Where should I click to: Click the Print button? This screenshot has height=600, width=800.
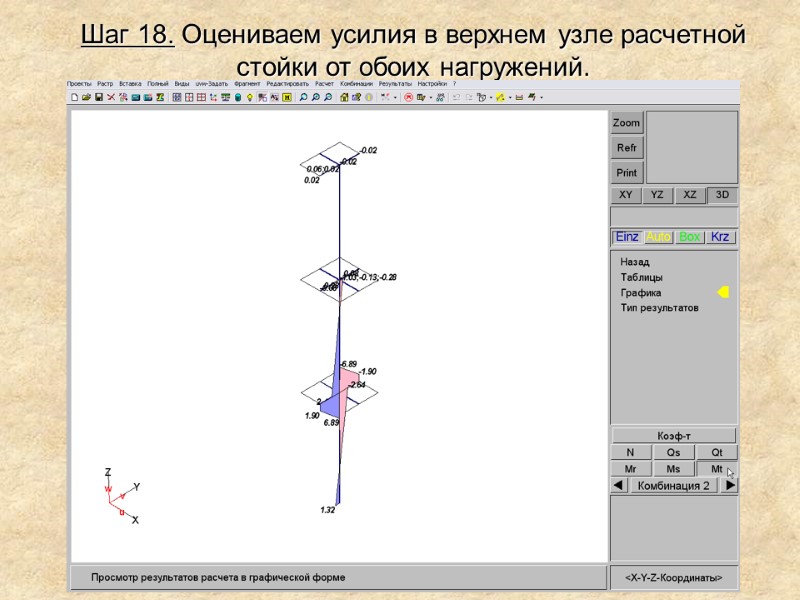(627, 172)
